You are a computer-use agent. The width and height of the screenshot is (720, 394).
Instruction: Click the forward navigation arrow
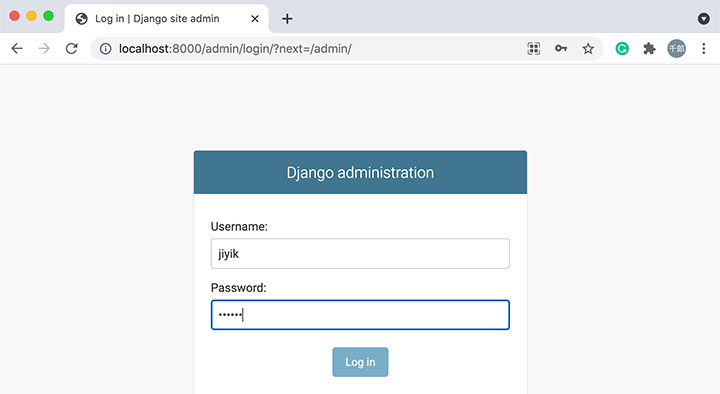(44, 49)
